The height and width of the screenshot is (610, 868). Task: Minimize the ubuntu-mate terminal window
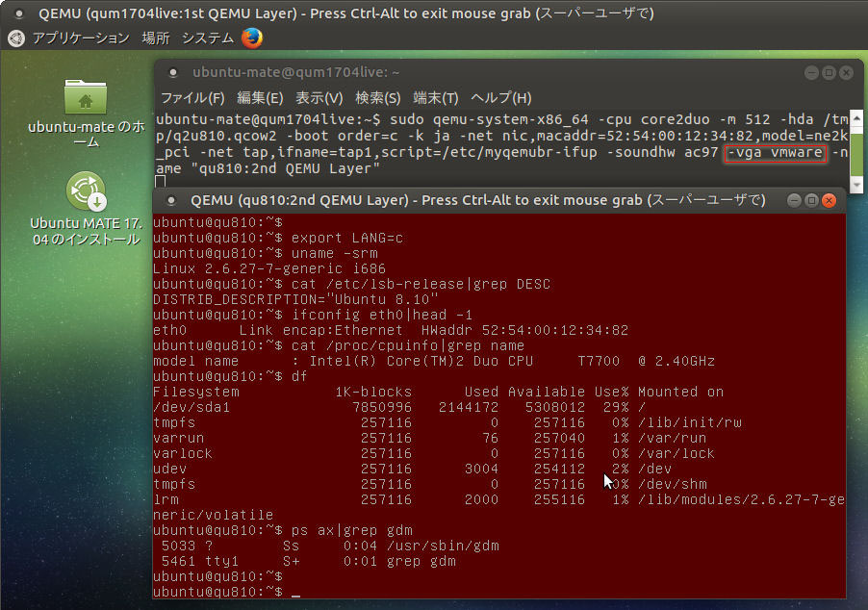pyautogui.click(x=811, y=72)
